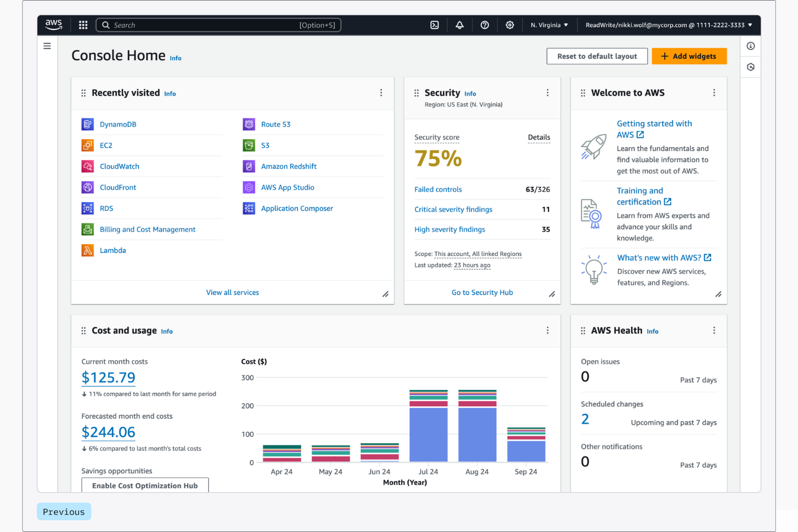Click View all services
This screenshot has height=532, width=798.
coord(232,292)
